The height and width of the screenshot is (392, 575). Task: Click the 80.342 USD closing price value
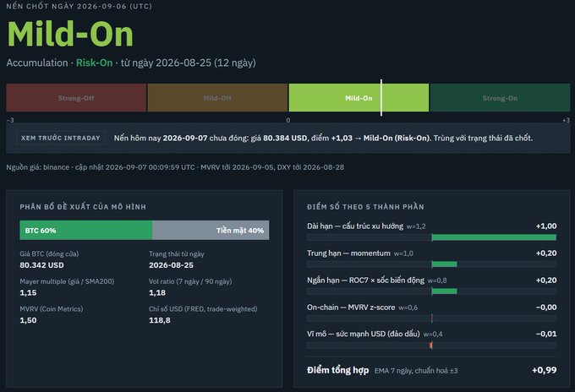(x=41, y=265)
